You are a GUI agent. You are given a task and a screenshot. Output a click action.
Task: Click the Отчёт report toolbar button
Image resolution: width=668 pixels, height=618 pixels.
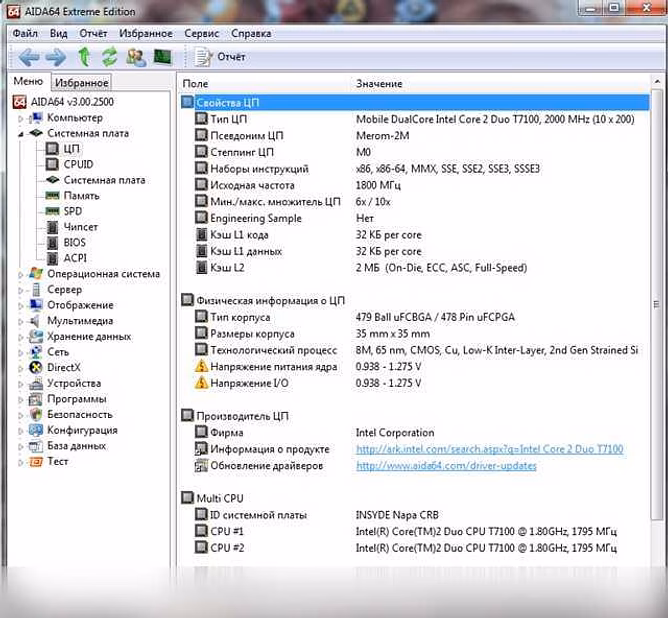[x=220, y=57]
